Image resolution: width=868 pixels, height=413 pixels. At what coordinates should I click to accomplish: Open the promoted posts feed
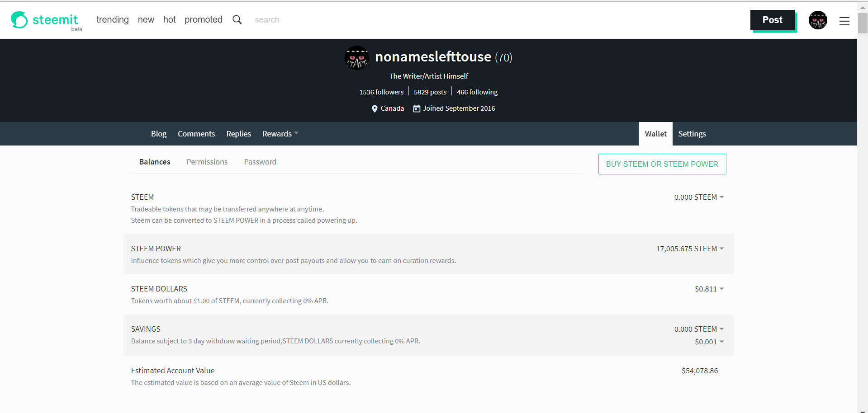(x=204, y=19)
